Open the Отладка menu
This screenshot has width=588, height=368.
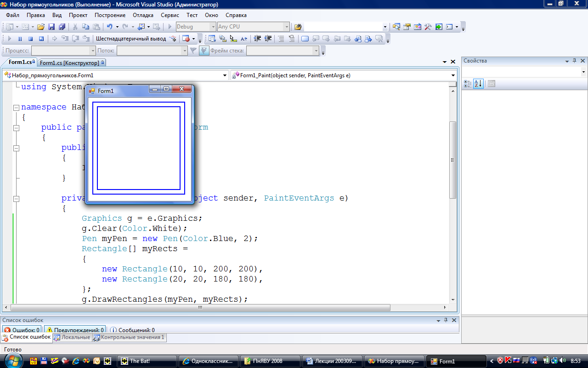click(x=143, y=15)
